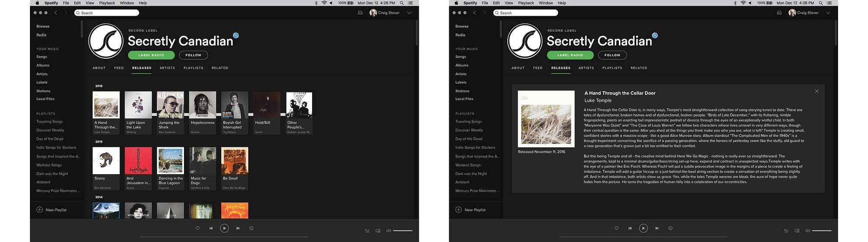Click next track button in left window
868x242 pixels.
click(238, 228)
